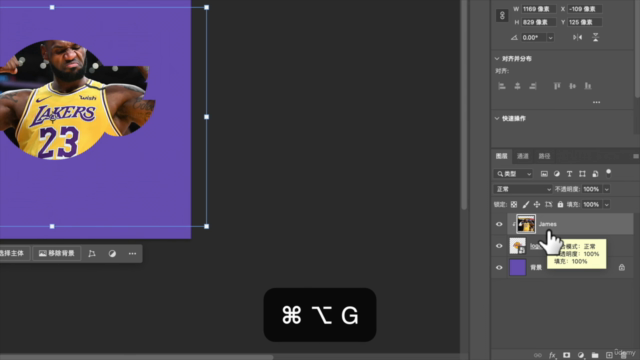Hide the logo layer

tap(499, 246)
